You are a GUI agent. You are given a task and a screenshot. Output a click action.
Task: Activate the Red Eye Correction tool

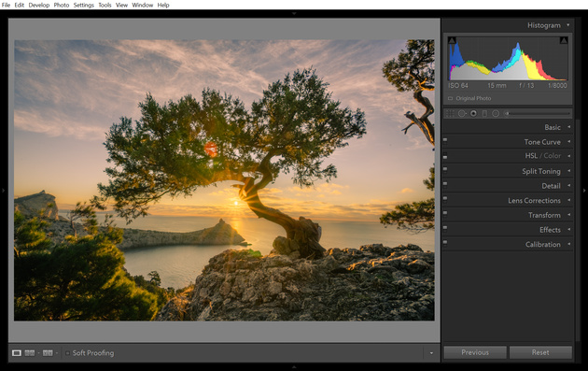pos(473,113)
